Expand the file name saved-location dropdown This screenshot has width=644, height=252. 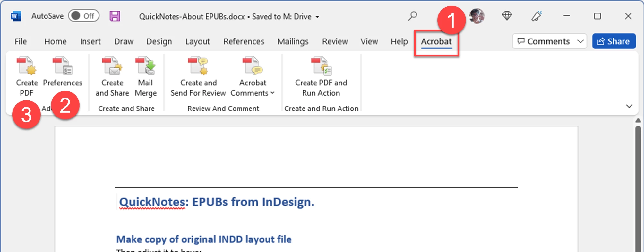click(x=317, y=17)
